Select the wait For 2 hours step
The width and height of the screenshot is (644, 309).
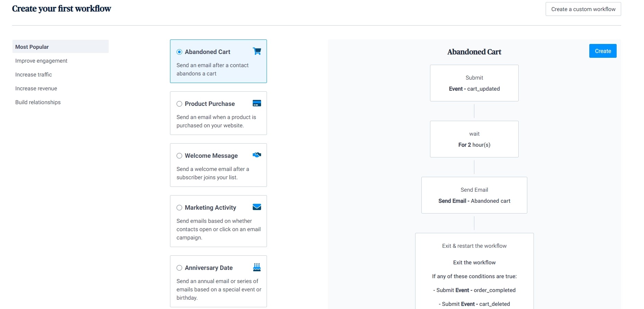(x=474, y=139)
